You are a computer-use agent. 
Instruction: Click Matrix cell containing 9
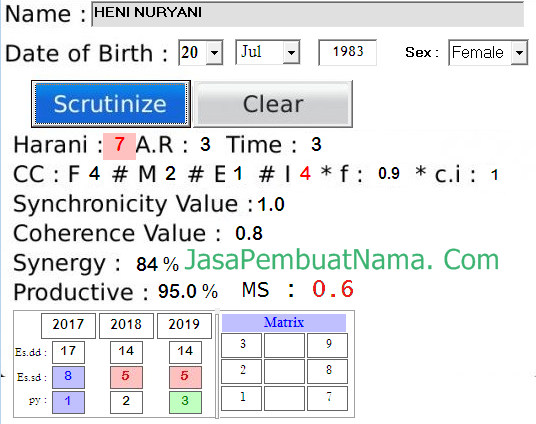[x=327, y=345]
